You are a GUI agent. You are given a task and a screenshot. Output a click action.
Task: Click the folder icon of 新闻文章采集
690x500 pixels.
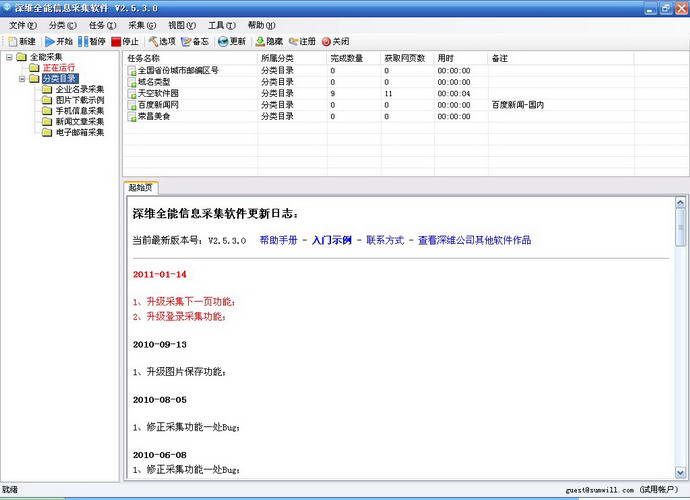click(x=47, y=121)
